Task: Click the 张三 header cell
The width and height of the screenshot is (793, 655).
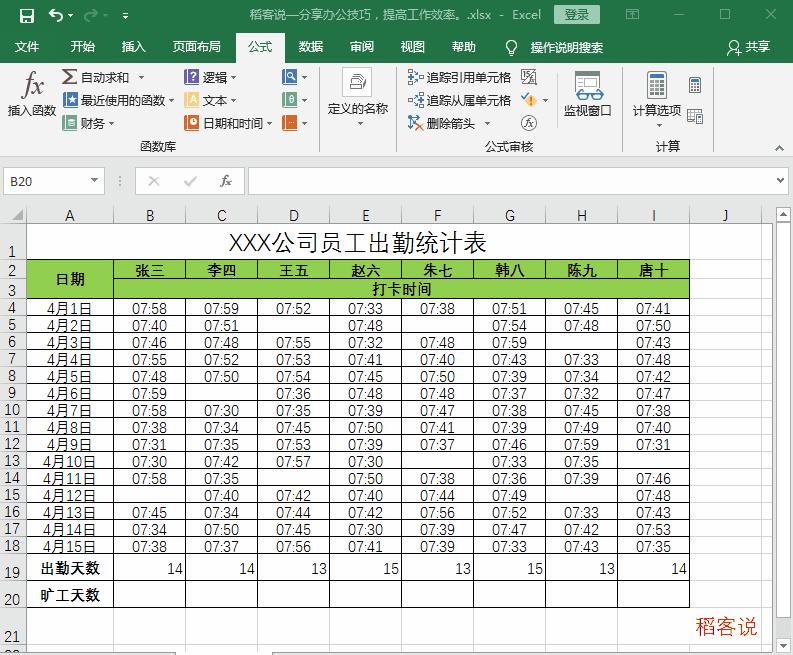Action: pos(150,270)
